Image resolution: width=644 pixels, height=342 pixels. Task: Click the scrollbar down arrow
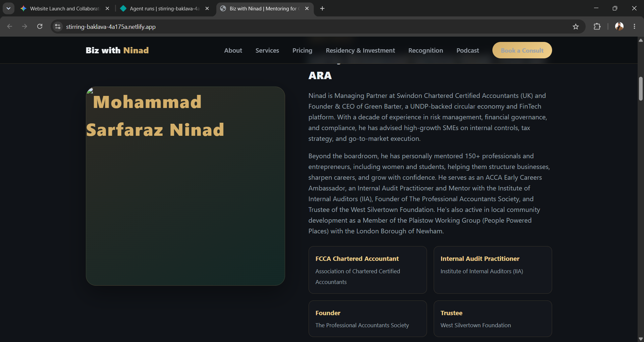[x=641, y=339]
